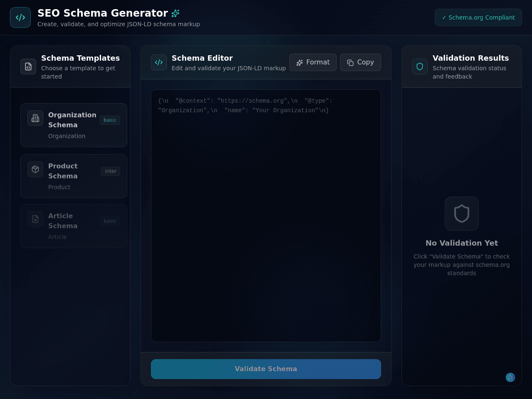
Task: Click the Article Schema document icon
Action: coord(35,219)
